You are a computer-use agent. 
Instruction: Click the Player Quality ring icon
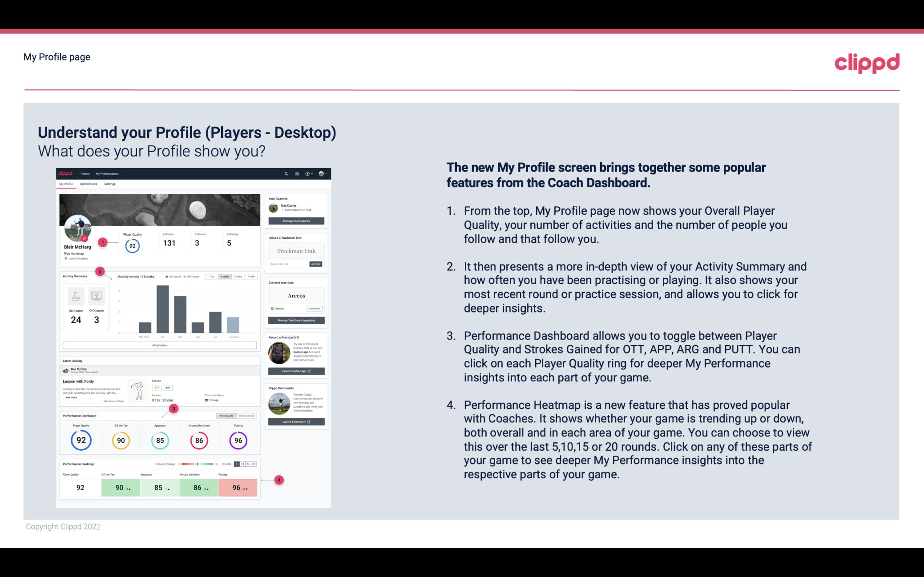click(x=81, y=440)
